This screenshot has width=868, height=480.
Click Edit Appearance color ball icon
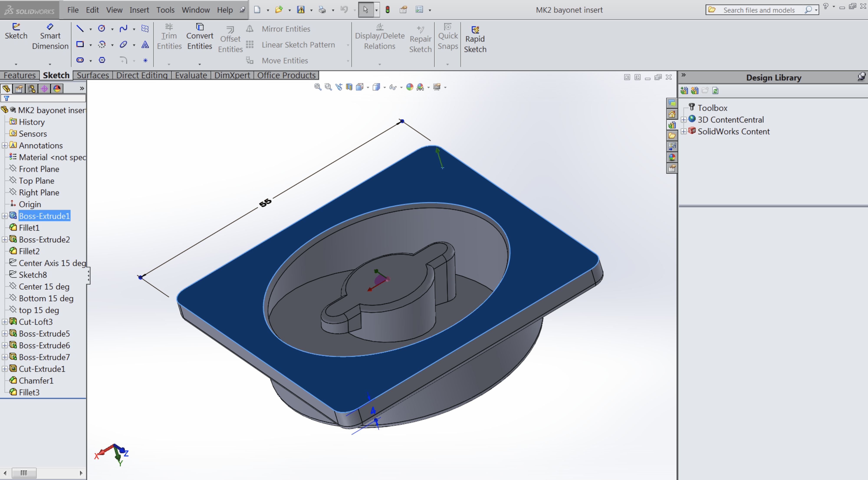tap(410, 87)
